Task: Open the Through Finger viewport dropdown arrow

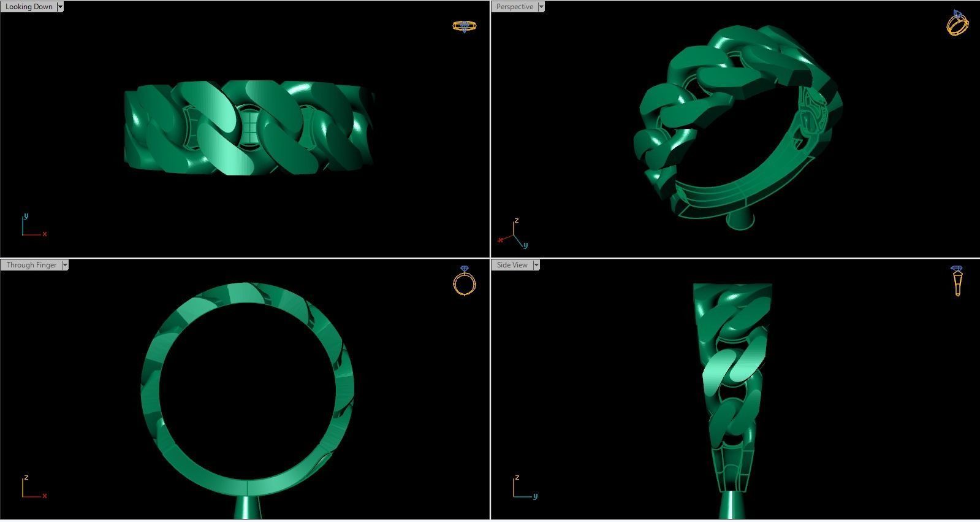Action: [x=64, y=265]
